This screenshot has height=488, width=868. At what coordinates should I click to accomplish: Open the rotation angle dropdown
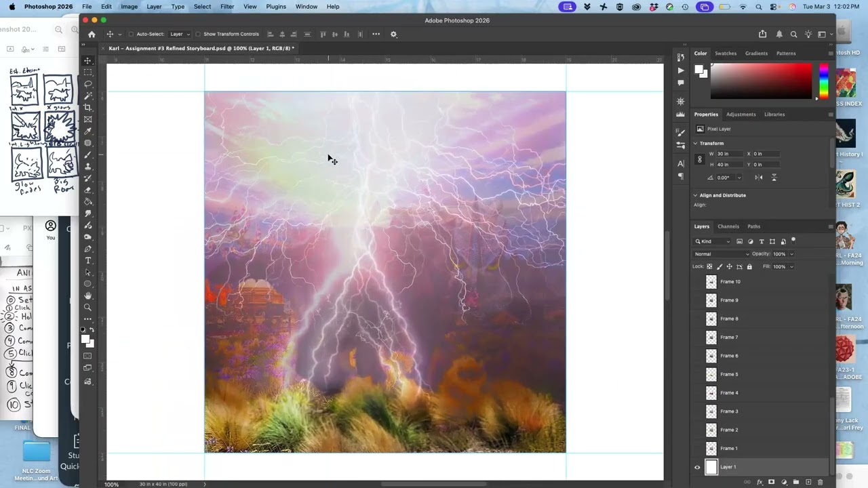pyautogui.click(x=738, y=178)
